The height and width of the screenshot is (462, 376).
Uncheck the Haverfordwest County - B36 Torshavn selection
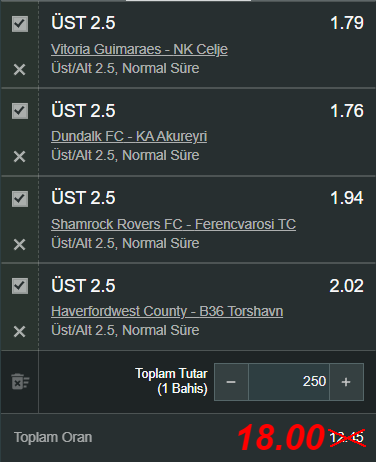pos(20,286)
